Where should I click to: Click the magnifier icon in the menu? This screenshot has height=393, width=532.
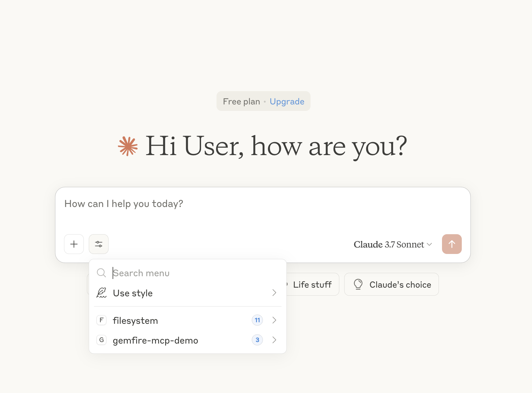coord(101,273)
